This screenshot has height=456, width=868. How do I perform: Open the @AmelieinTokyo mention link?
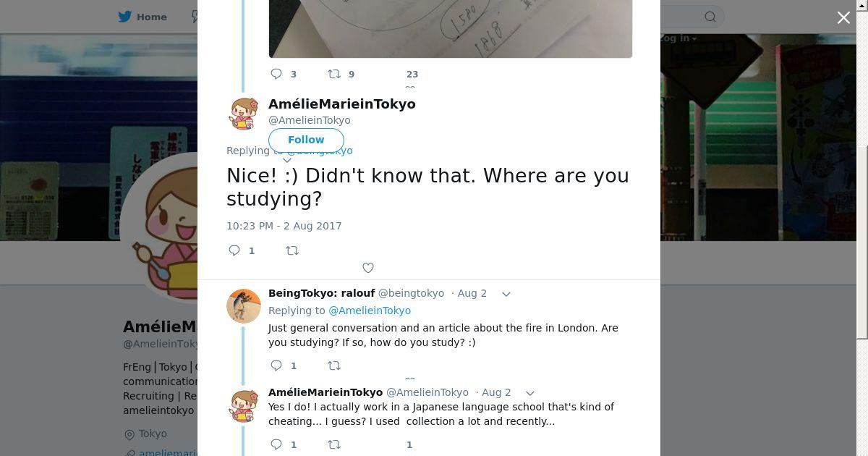click(x=370, y=311)
